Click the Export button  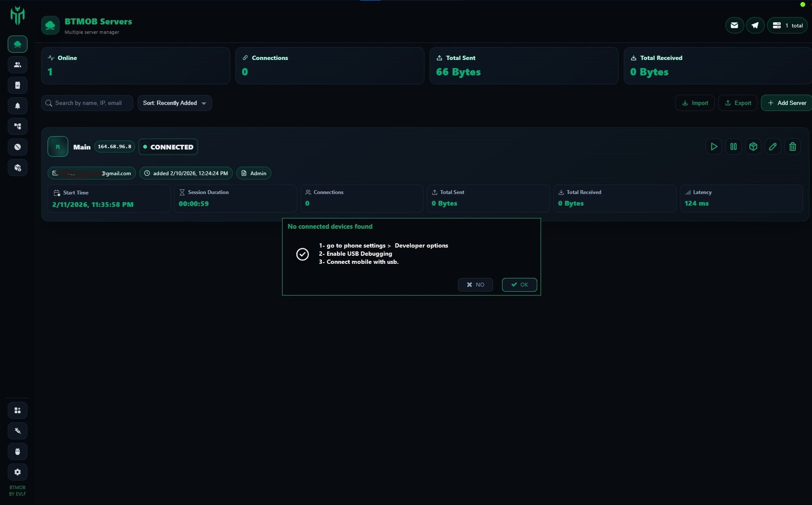(x=738, y=103)
